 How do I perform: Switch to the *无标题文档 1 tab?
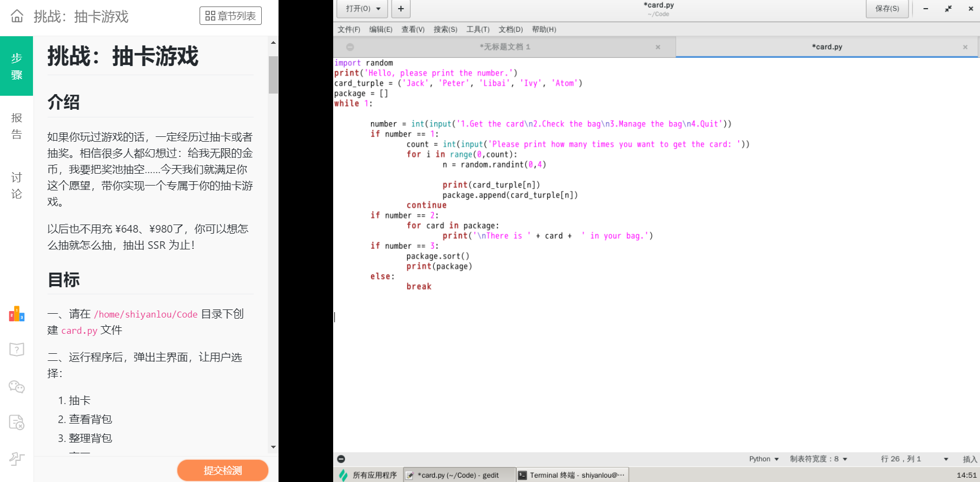505,47
